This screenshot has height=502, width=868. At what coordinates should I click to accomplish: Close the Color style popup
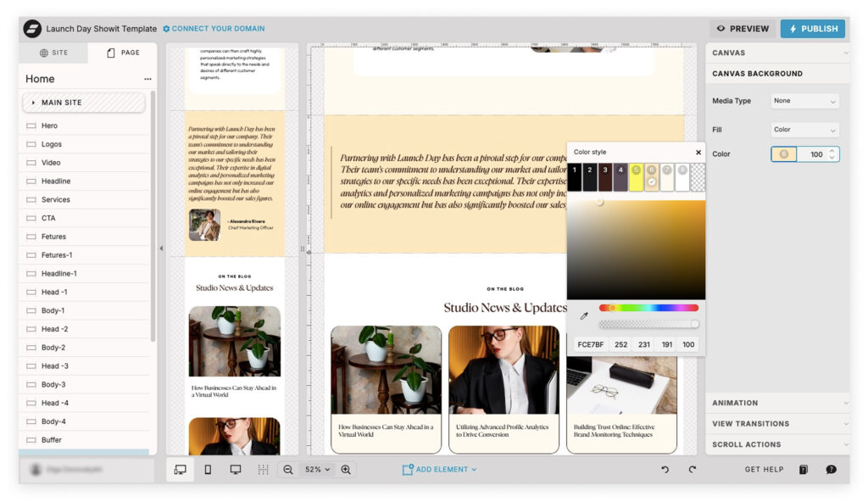coord(698,152)
